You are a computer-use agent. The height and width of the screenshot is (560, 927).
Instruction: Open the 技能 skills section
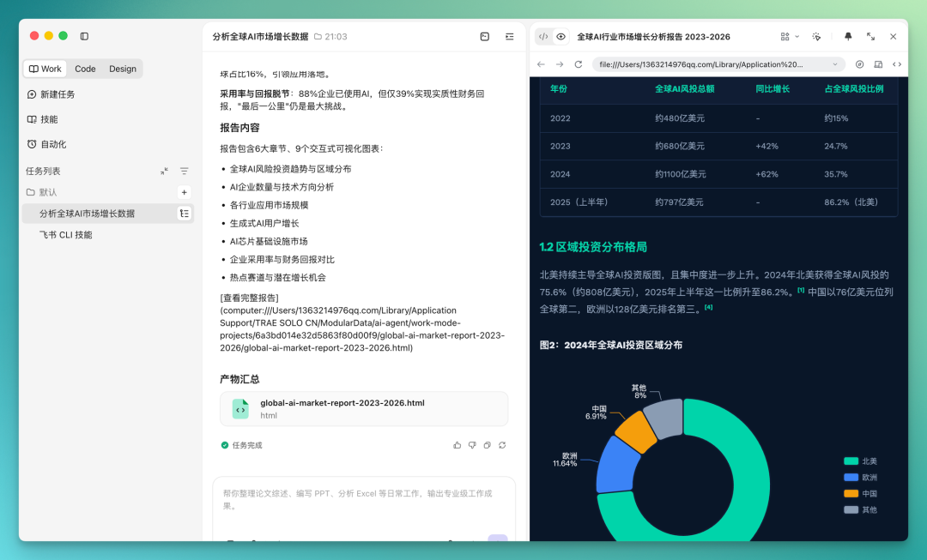(43, 119)
